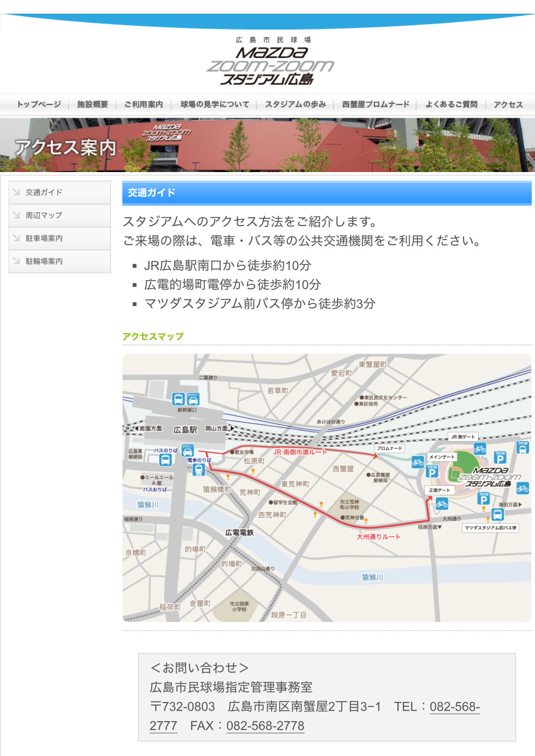Click the 岡山方面 direction label
The width and height of the screenshot is (535, 756).
[x=219, y=428]
